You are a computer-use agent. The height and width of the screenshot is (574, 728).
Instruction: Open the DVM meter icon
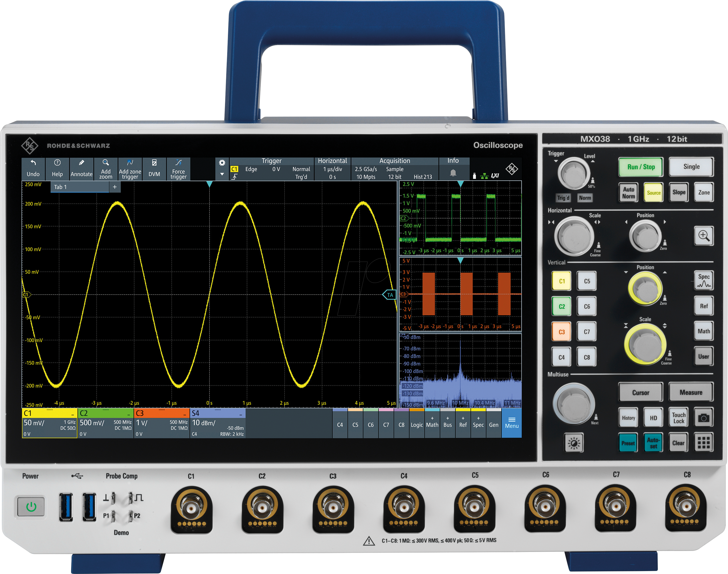point(154,163)
